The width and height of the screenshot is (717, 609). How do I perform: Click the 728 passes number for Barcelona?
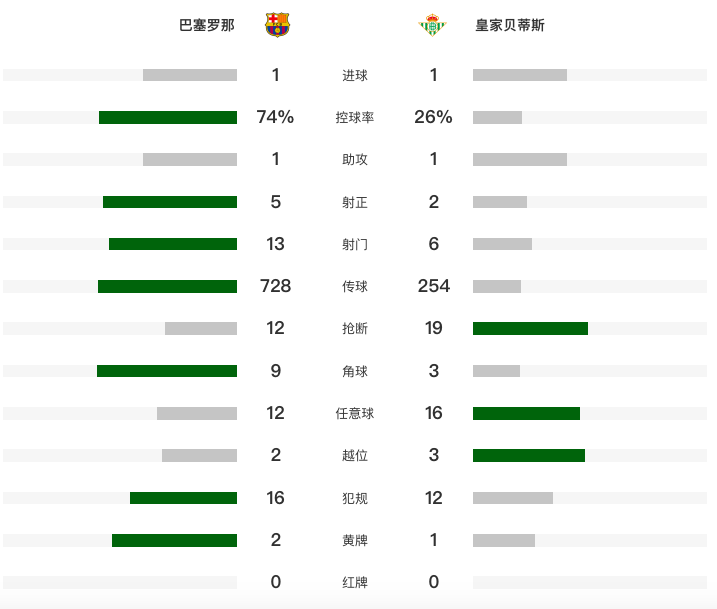point(275,286)
